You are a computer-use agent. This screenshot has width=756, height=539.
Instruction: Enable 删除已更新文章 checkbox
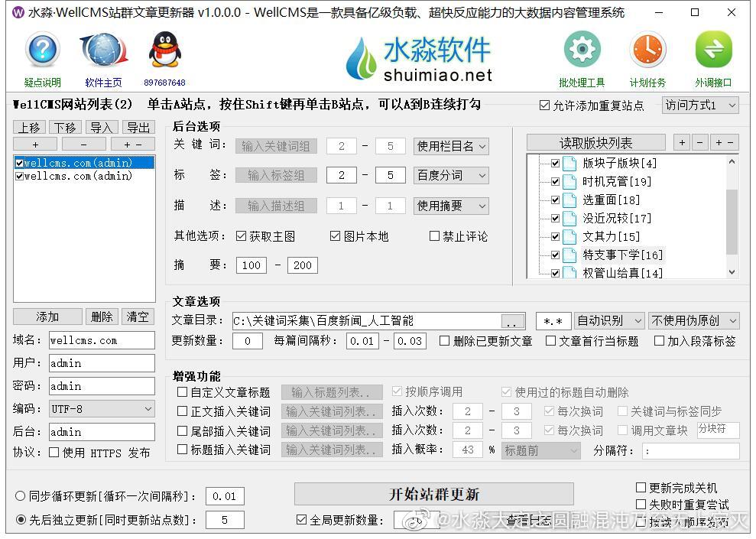pyautogui.click(x=445, y=341)
